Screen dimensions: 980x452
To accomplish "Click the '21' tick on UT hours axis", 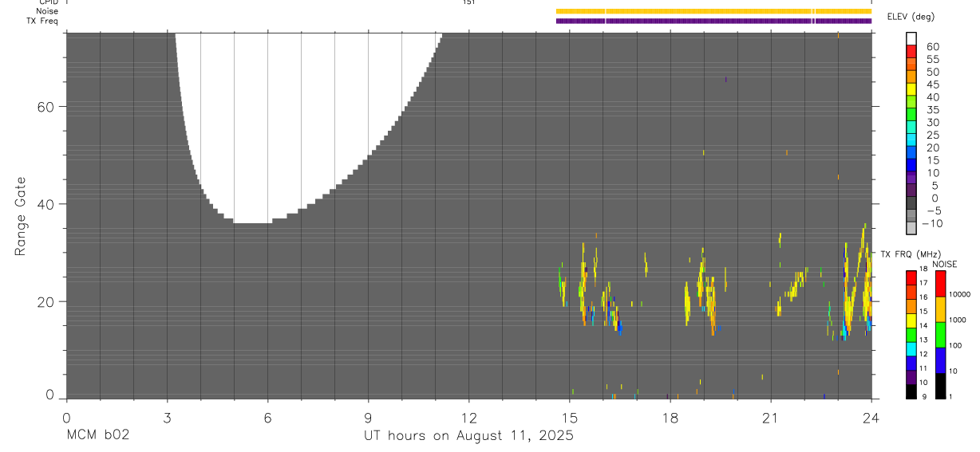I will [x=771, y=417].
